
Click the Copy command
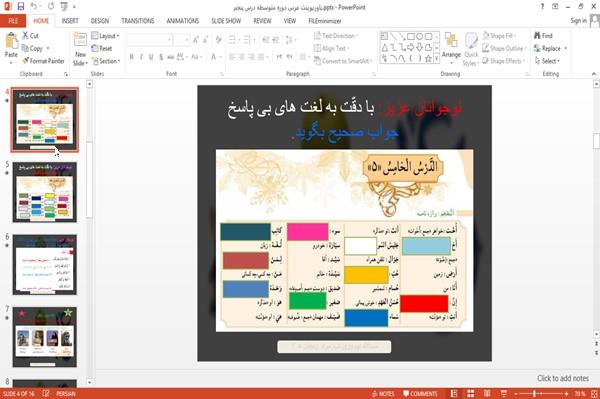pyautogui.click(x=32, y=48)
